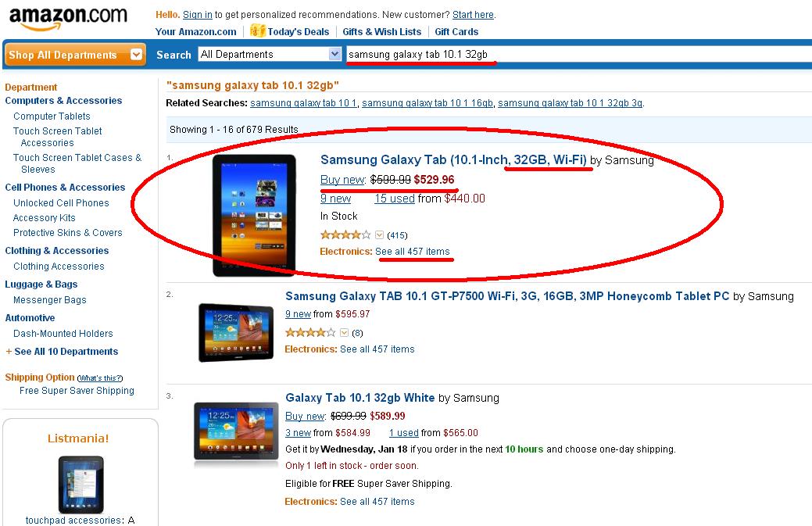Image resolution: width=812 pixels, height=526 pixels.
Task: Select the Computer Tablets department
Action: [x=52, y=116]
